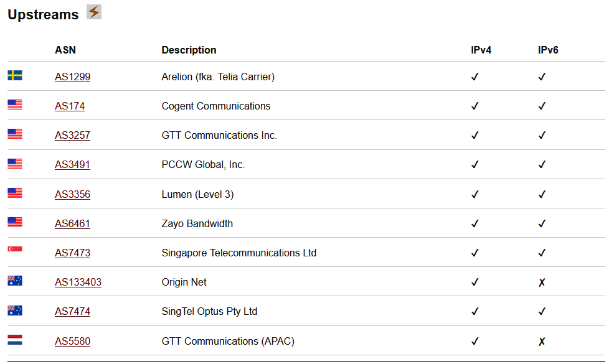The width and height of the screenshot is (609, 364).
Task: Click the IPv6 X mark for Origin Net
Action: 542,282
